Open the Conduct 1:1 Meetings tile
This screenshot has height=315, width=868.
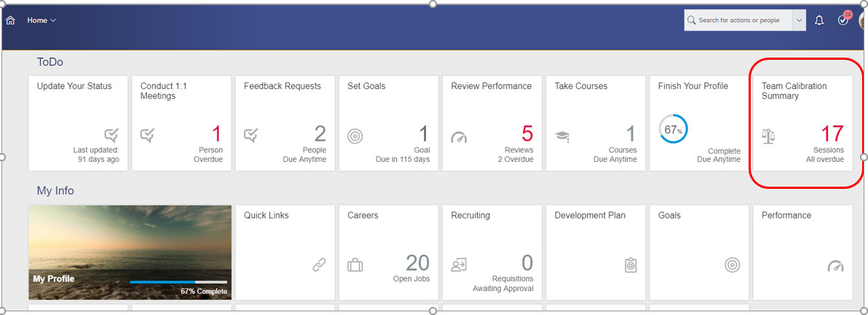pos(181,123)
